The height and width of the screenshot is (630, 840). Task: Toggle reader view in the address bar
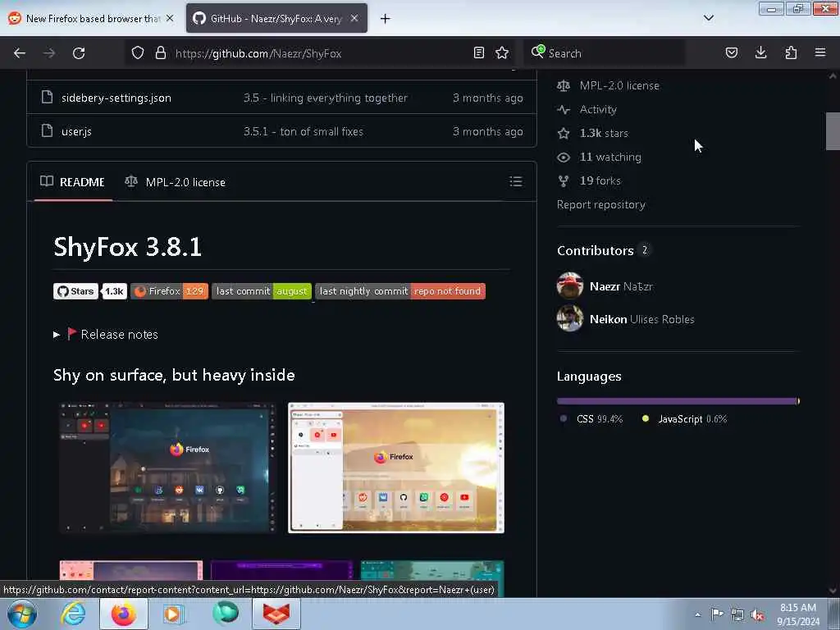[479, 52]
